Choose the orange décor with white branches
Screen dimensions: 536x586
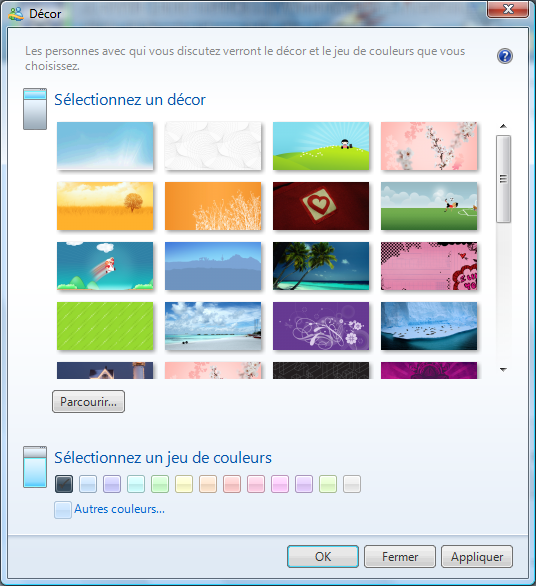pos(213,206)
